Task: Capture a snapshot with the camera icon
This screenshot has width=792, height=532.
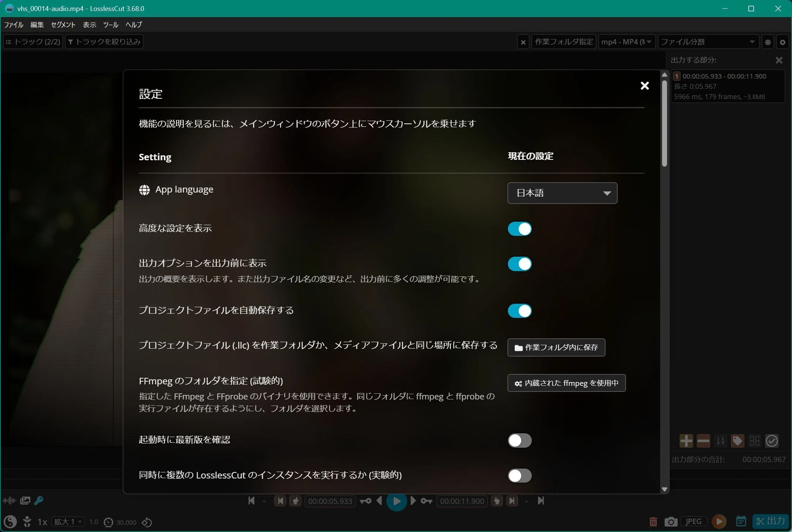Action: (x=671, y=522)
